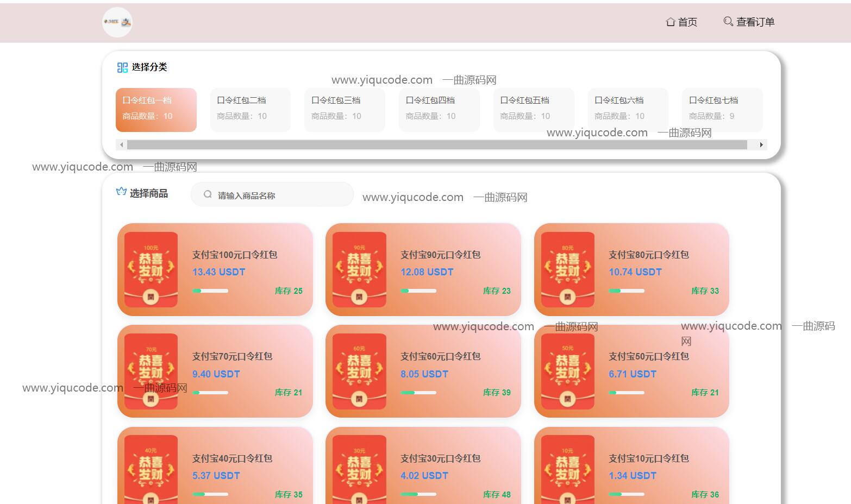This screenshot has height=504, width=851.
Task: Click the 请输入商品名称 search field
Action: point(277,196)
